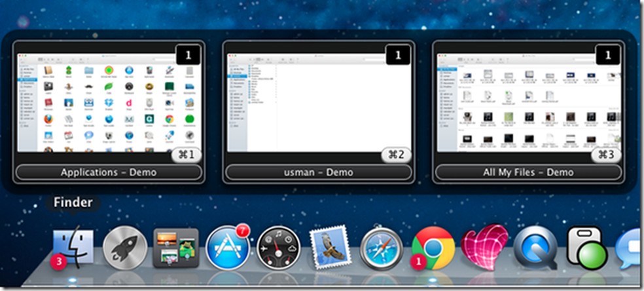Open Finder from the dock
Screen dimensions: 644x291
point(73,249)
